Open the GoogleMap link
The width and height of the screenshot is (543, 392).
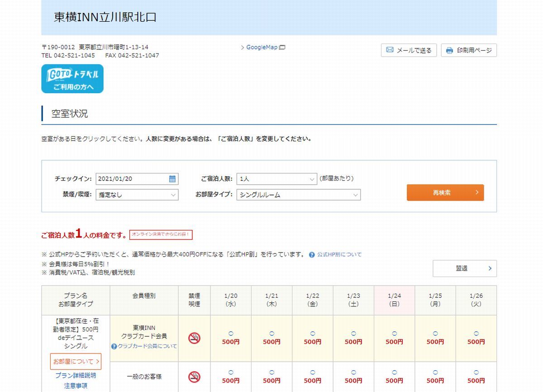click(262, 47)
